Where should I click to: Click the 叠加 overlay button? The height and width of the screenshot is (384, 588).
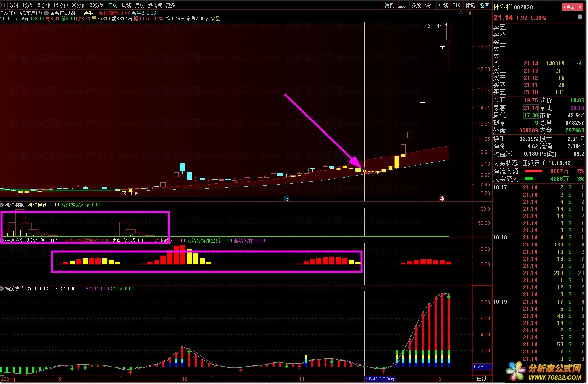click(x=403, y=5)
